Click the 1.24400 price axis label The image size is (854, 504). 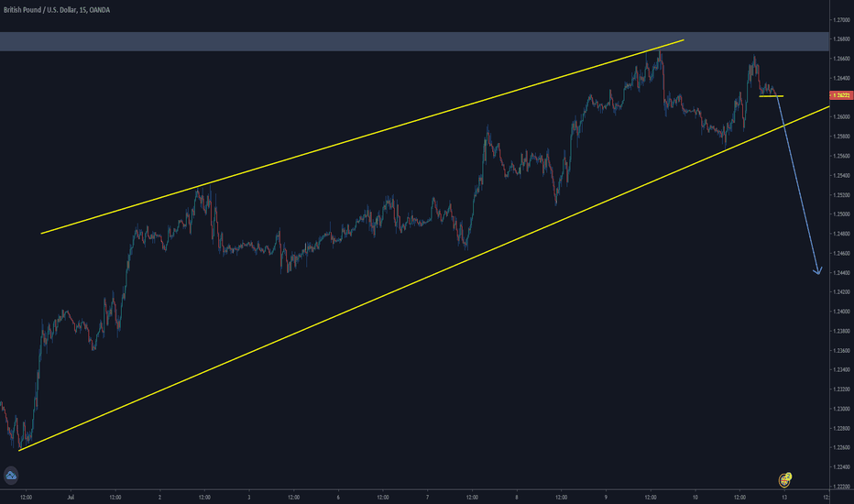pyautogui.click(x=841, y=272)
